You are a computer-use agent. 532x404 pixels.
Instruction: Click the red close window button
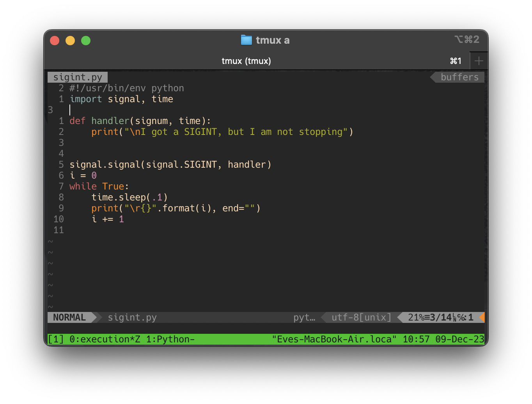[55, 41]
